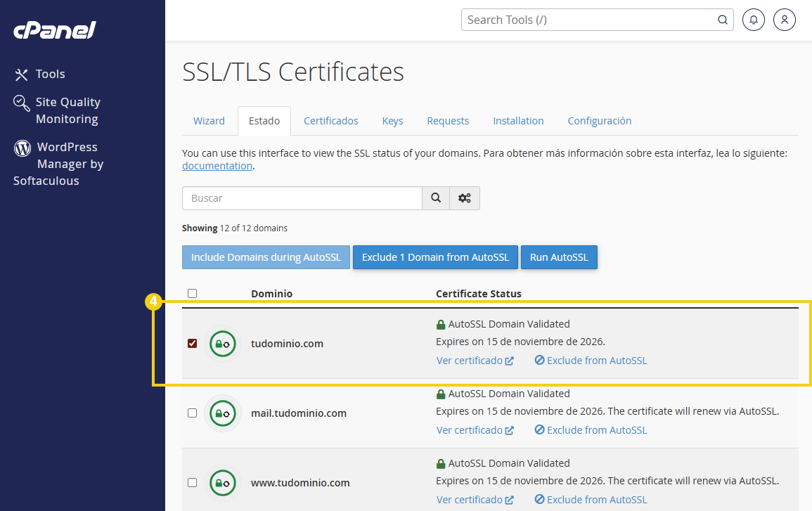Click Include Domains during AutoSSL
The image size is (812, 511).
(x=266, y=257)
